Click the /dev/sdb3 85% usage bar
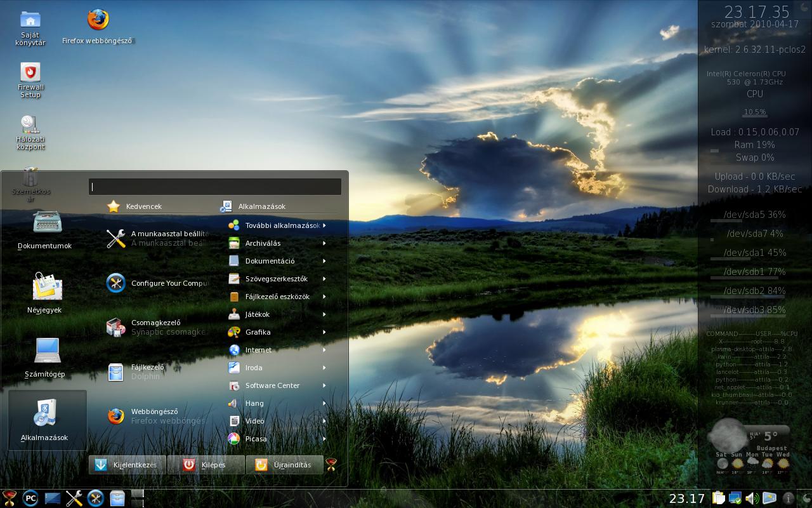This screenshot has height=508, width=812. (748, 316)
